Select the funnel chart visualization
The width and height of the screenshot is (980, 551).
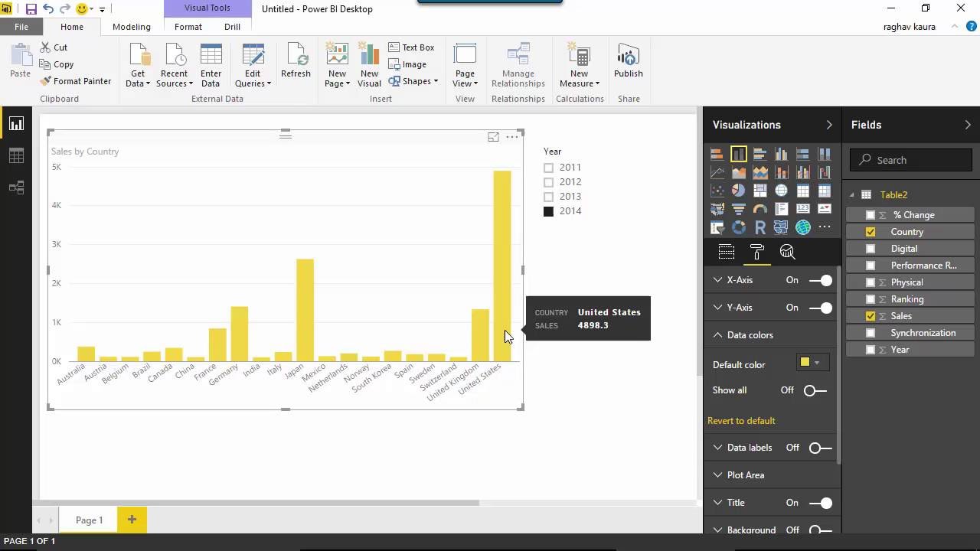(x=738, y=209)
